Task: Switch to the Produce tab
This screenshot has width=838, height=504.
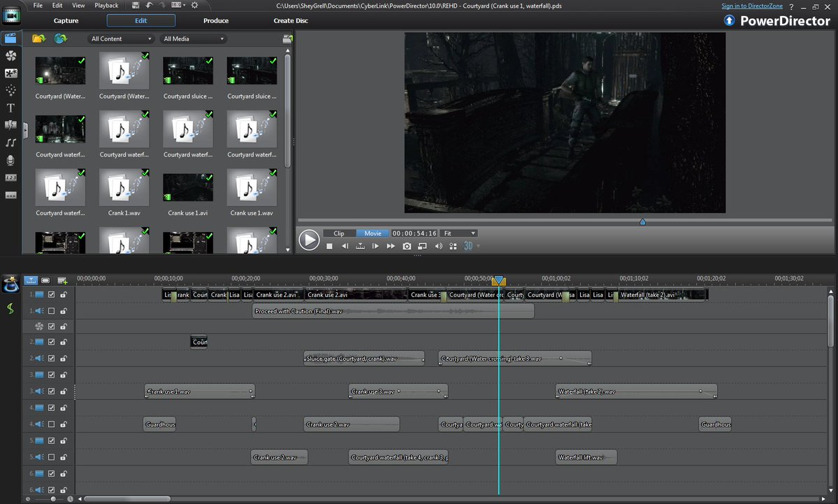Action: [x=215, y=20]
